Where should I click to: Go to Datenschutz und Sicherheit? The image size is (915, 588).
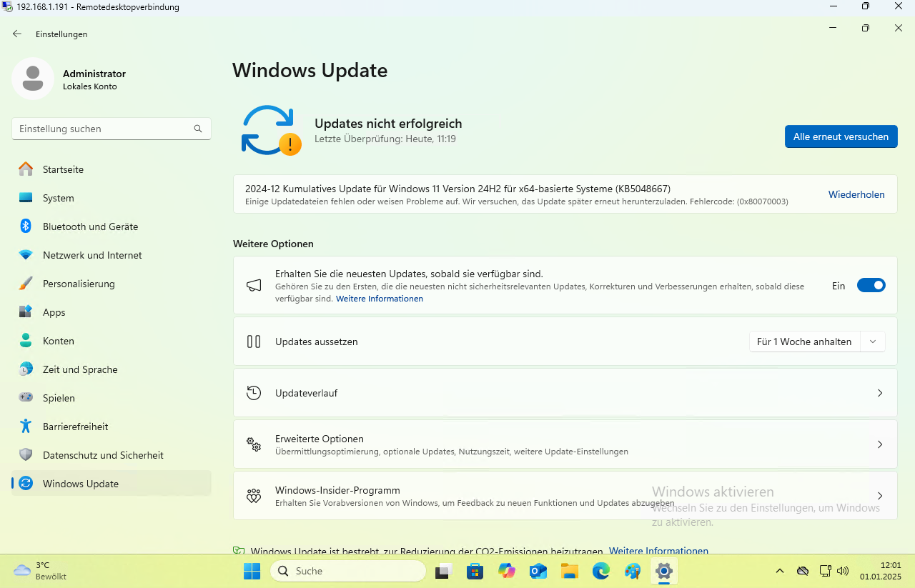click(103, 455)
